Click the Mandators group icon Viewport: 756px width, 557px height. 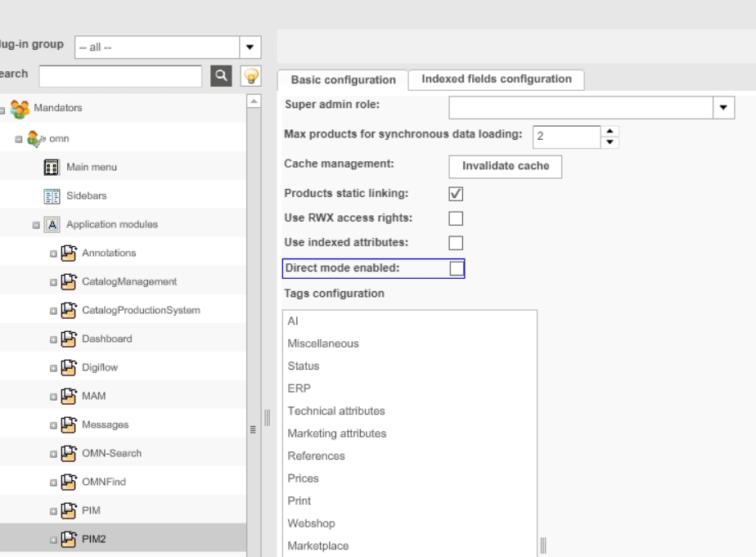[19, 106]
